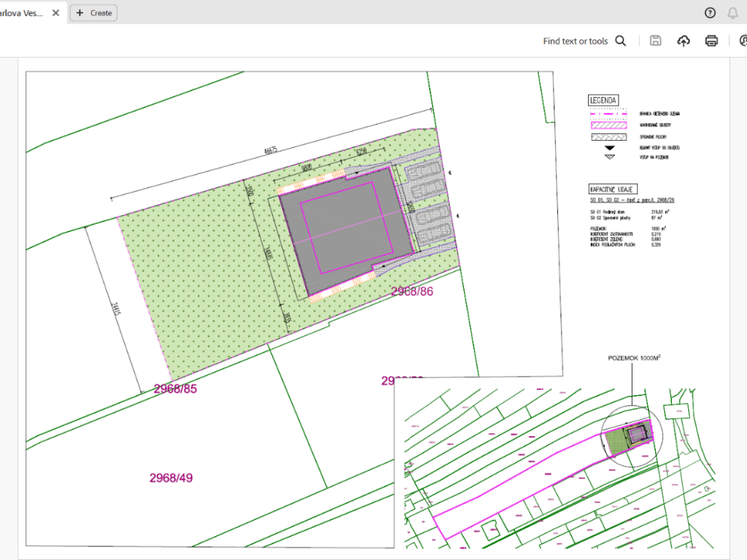Click parcel label 2968/49

point(171,478)
